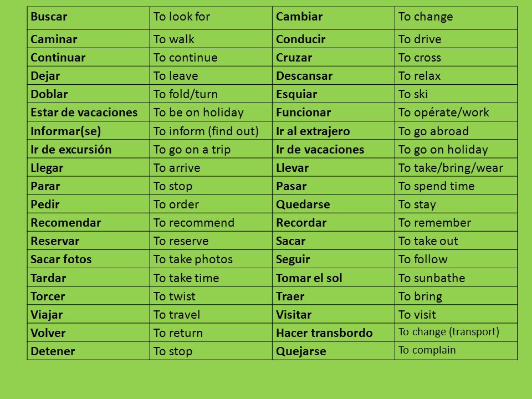Click the 'To inform (find out)' cell
Image resolution: width=532 pixels, height=399 pixels.
point(211,130)
